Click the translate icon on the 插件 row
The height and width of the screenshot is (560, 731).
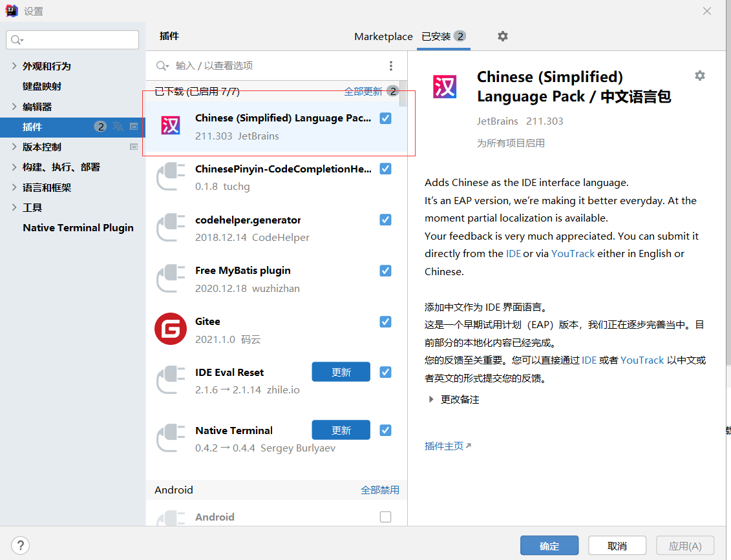[x=118, y=126]
